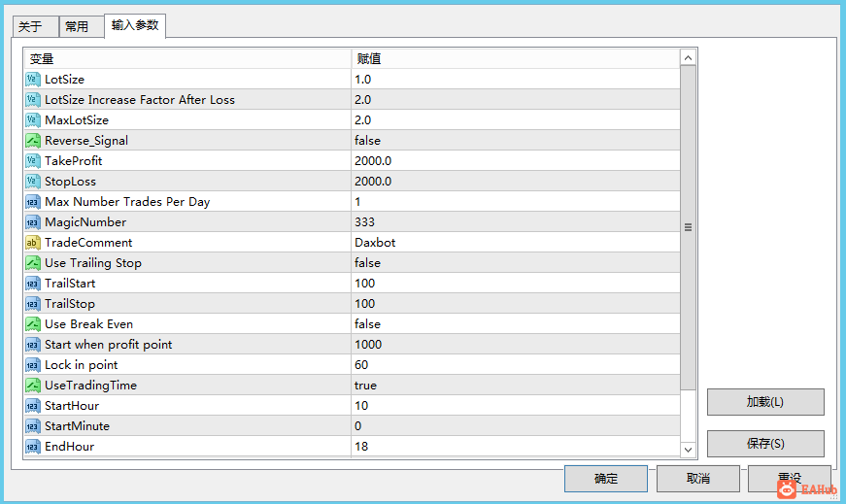Click the TakeProfit double-type icon
This screenshot has width=846, height=504.
coord(33,161)
